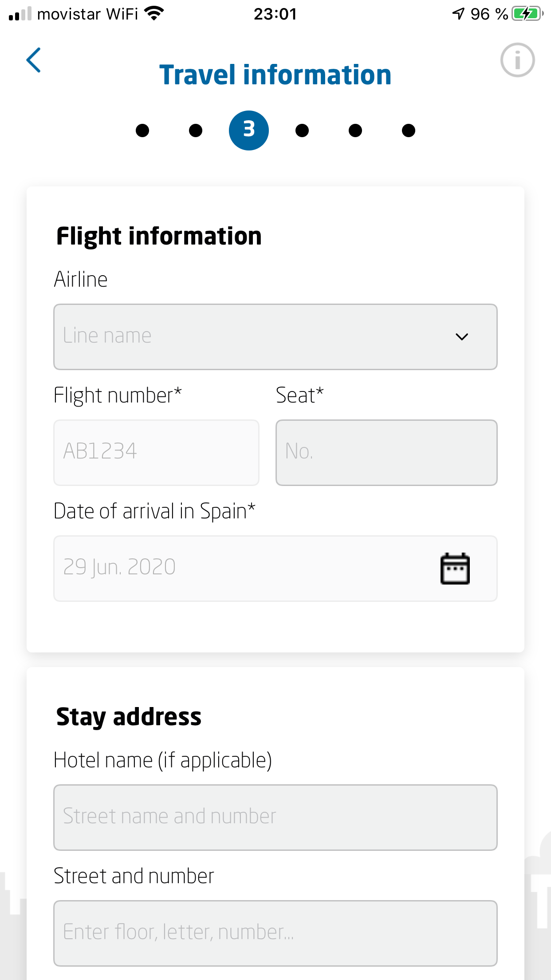Tap the back arrow icon

tap(34, 60)
